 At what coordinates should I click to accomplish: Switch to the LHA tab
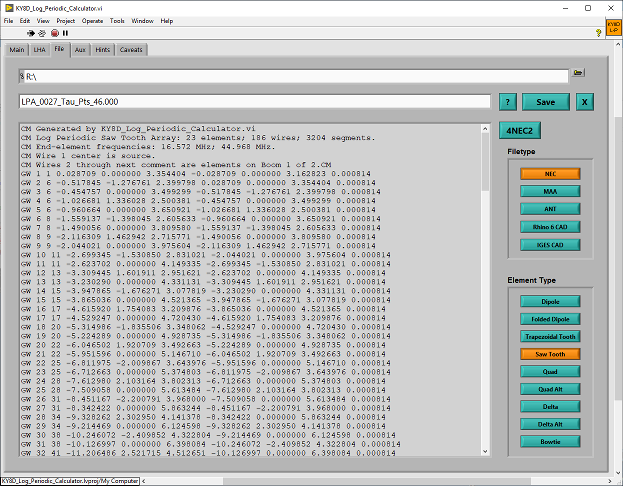coord(39,50)
